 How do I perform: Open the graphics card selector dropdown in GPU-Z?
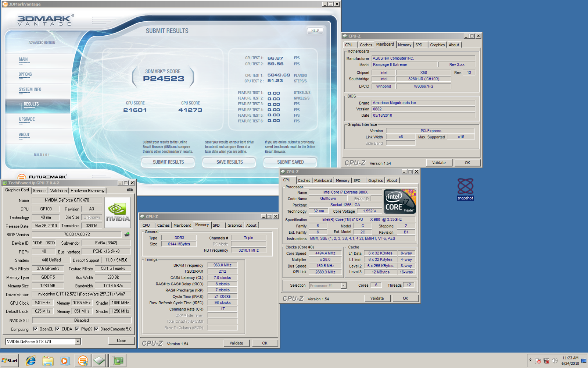click(78, 342)
